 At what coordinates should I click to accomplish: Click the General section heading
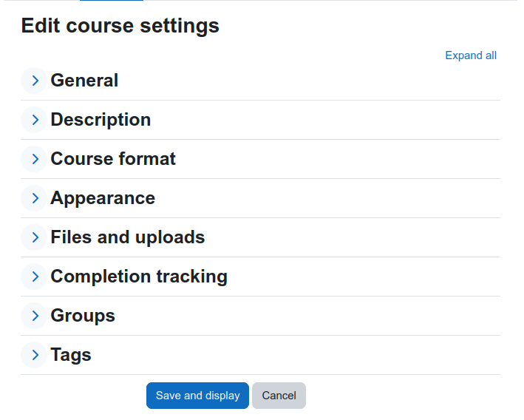click(x=84, y=81)
